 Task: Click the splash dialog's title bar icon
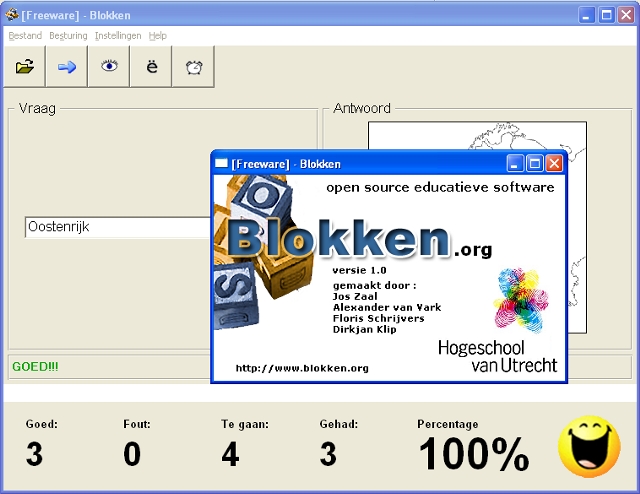222,163
